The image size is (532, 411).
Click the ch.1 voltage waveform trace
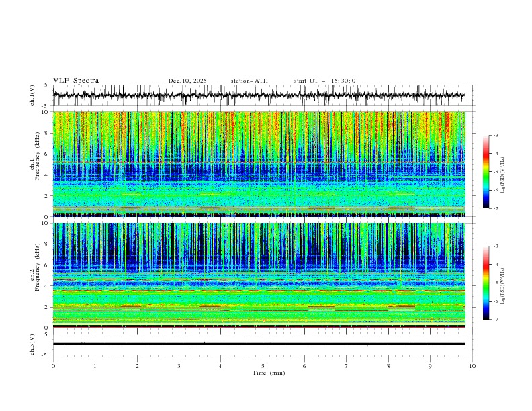pyautogui.click(x=259, y=95)
